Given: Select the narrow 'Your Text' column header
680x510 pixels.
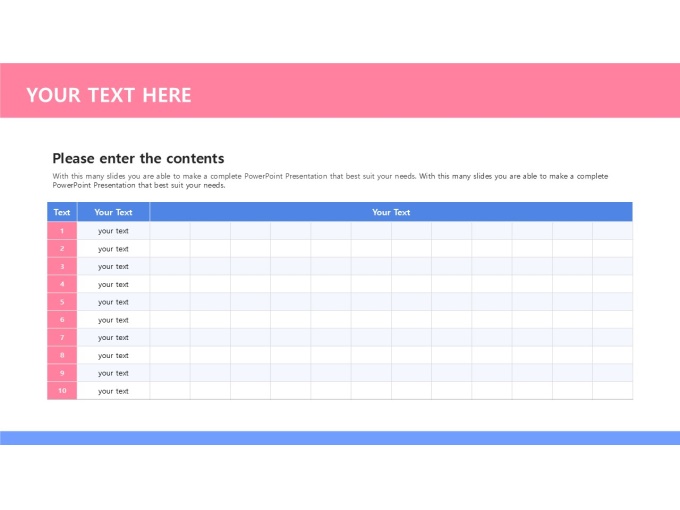Looking at the screenshot, I should 113,212.
